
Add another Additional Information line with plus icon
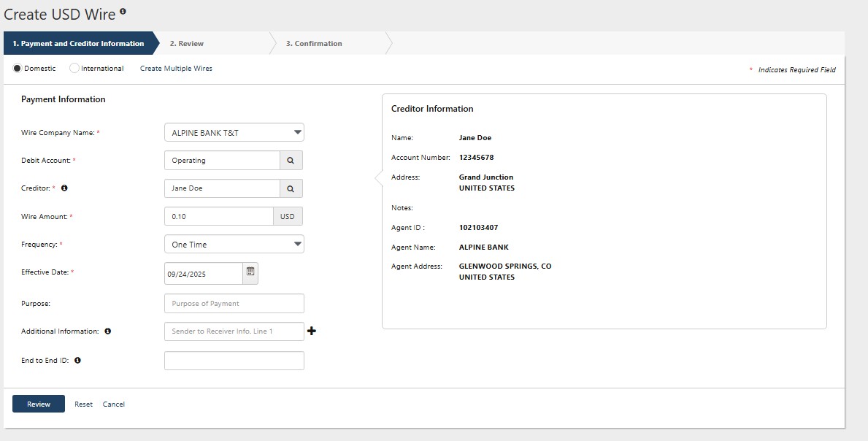(312, 331)
